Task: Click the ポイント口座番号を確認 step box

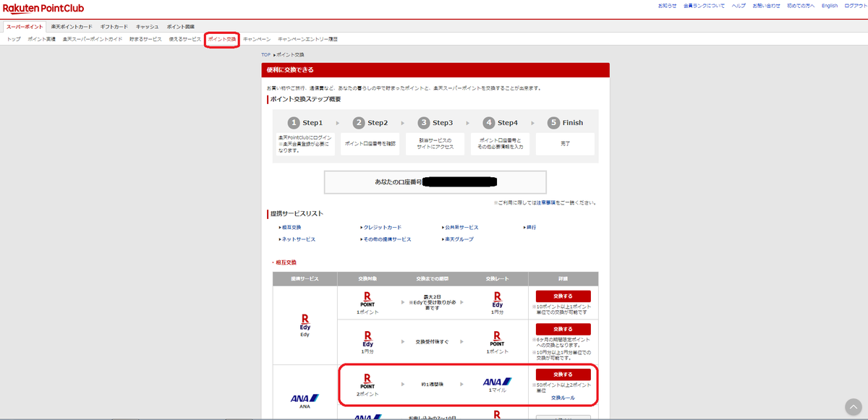Action: 370,144
